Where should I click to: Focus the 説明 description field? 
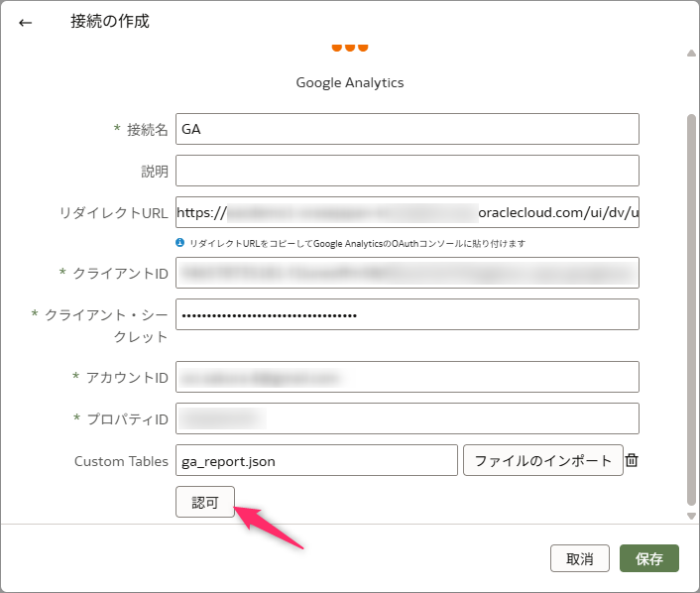point(408,171)
